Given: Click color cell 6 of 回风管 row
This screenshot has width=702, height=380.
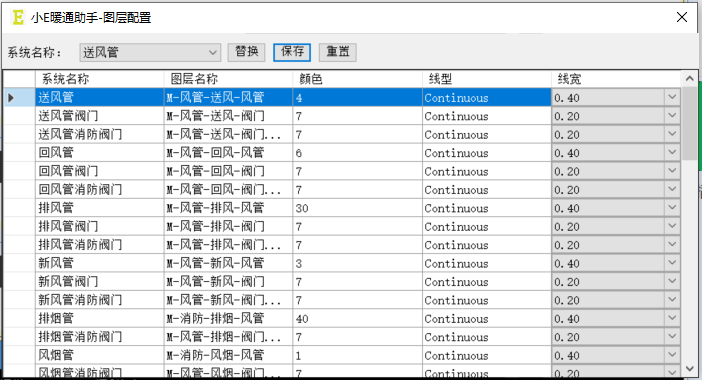Looking at the screenshot, I should [357, 153].
